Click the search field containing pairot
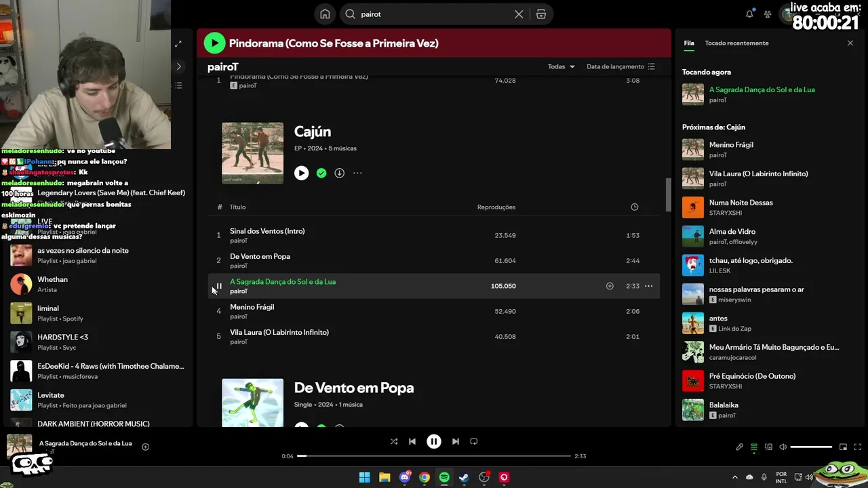Image resolution: width=868 pixels, height=488 pixels. [433, 14]
